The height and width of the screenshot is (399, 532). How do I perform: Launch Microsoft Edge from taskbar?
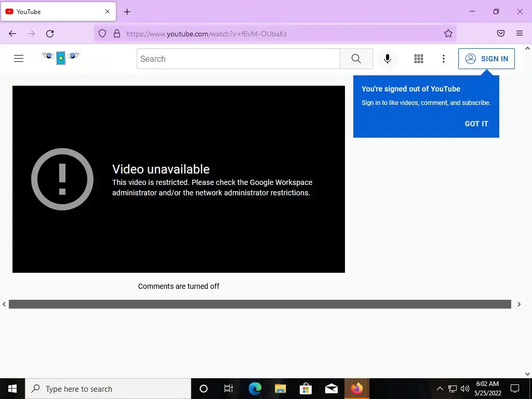tap(255, 389)
